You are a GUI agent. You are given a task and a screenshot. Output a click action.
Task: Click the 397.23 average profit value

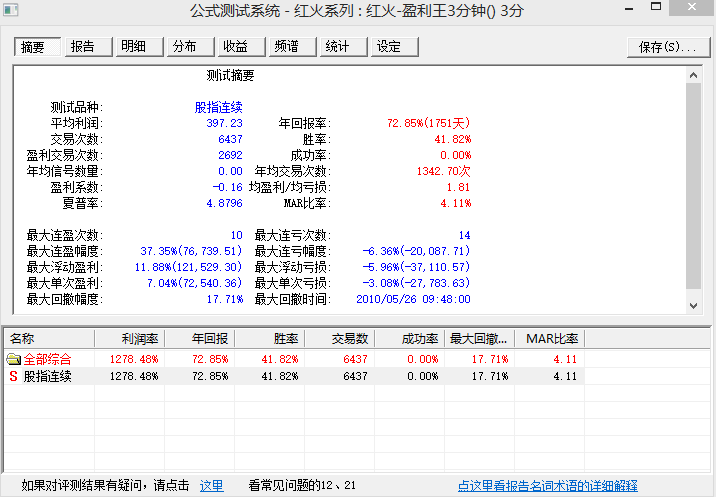(224, 123)
